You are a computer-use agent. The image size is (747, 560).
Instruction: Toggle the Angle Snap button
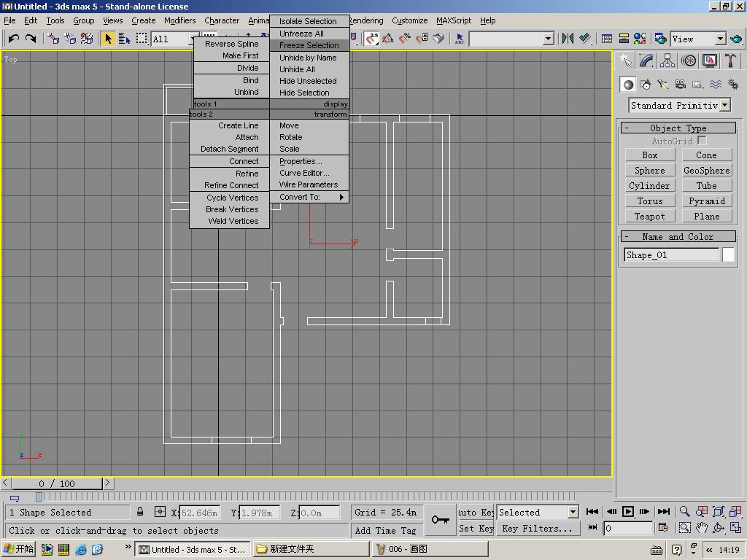[388, 39]
